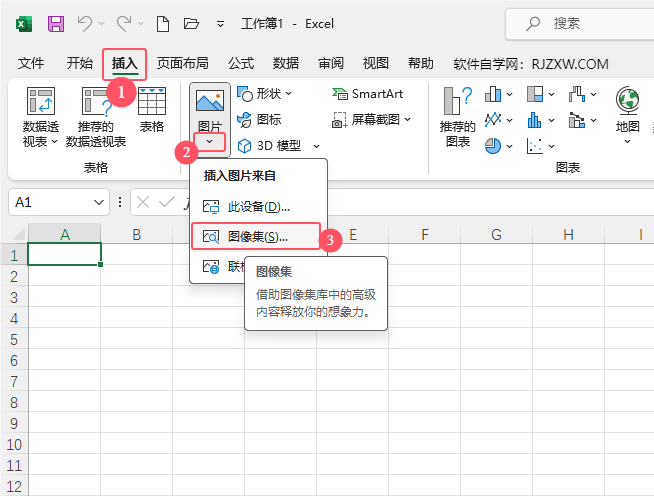Image resolution: width=654 pixels, height=496 pixels.
Task: Click 推荐的数据透视表 button
Action: (x=96, y=117)
